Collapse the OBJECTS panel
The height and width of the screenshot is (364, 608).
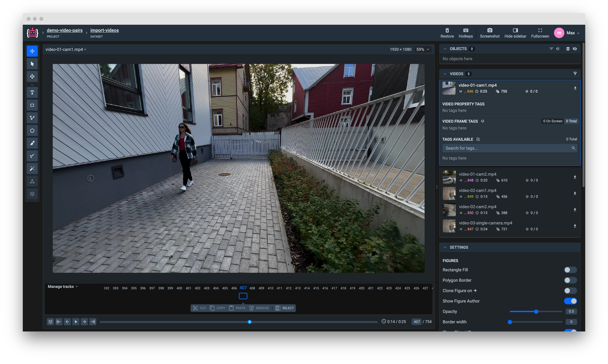click(445, 49)
